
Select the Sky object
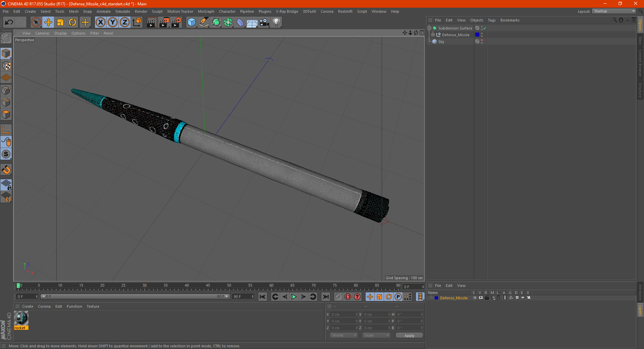441,42
